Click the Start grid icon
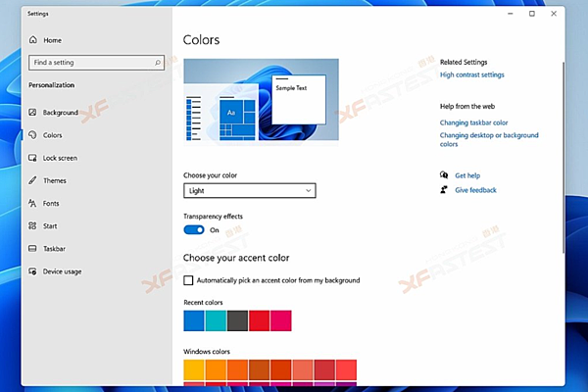 32,225
